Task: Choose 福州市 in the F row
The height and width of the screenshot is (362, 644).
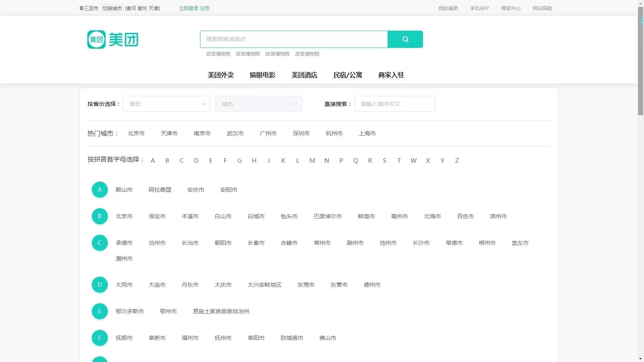Action: click(190, 338)
